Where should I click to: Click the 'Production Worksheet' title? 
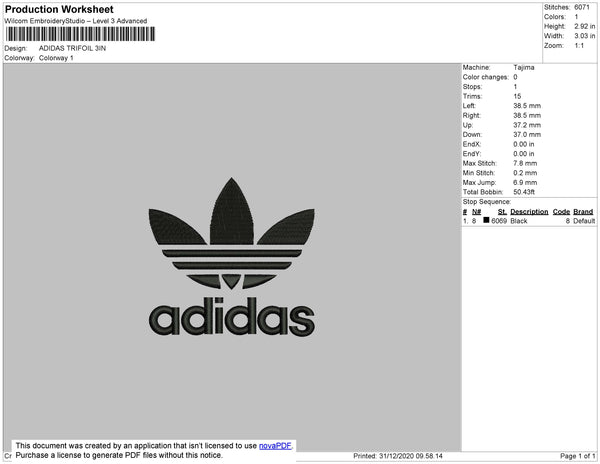pos(59,9)
